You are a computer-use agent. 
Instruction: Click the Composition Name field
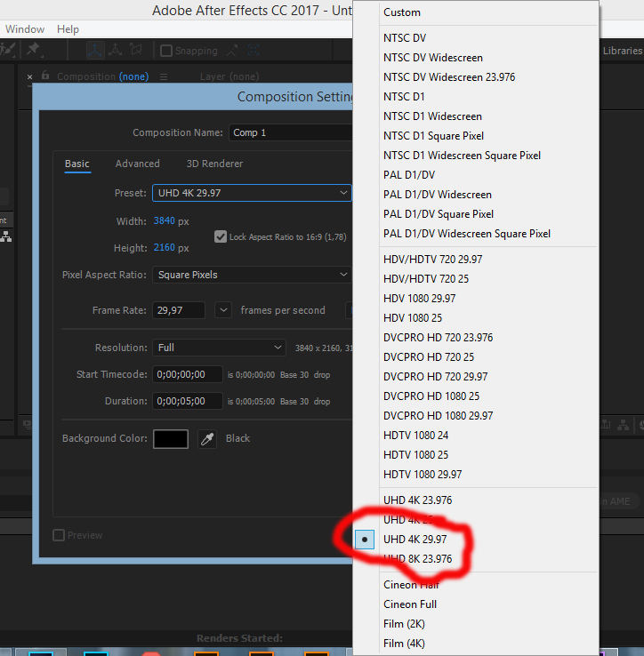click(291, 132)
